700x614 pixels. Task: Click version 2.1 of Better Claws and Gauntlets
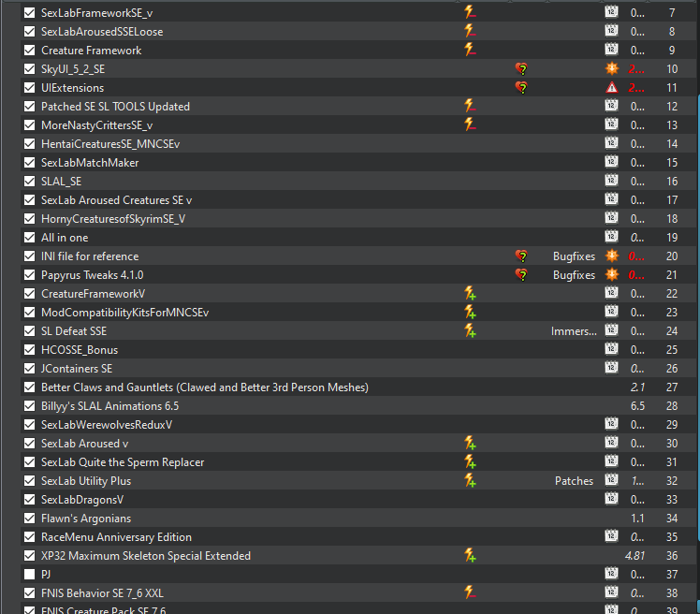(x=637, y=387)
